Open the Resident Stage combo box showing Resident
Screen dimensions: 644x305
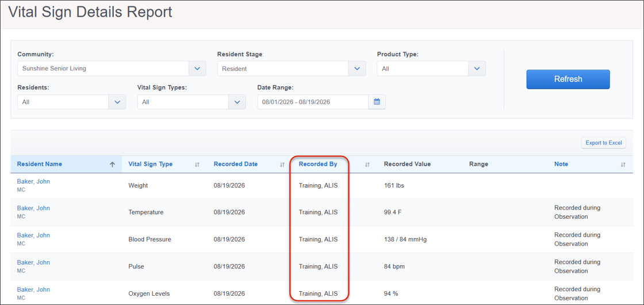[292, 68]
